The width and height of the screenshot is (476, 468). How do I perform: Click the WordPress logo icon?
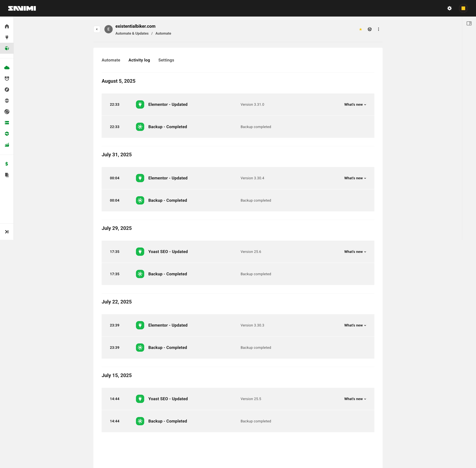[370, 29]
